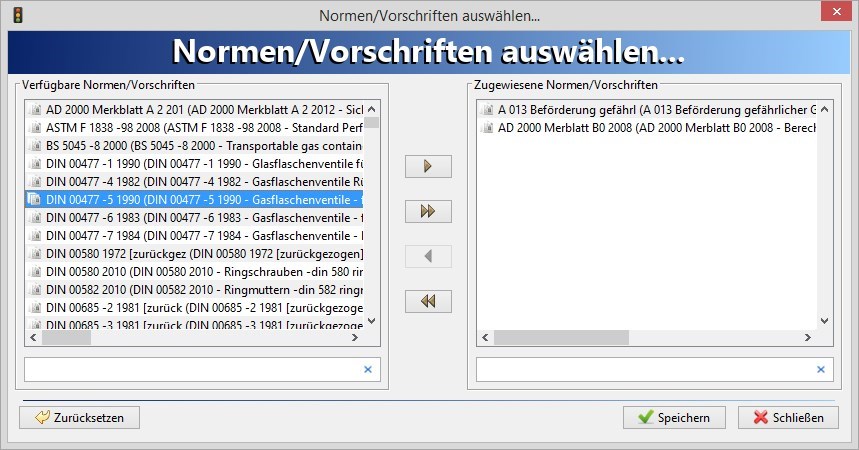Click the icon of DIN 00580 2010 row
The height and width of the screenshot is (450, 859).
[x=35, y=272]
